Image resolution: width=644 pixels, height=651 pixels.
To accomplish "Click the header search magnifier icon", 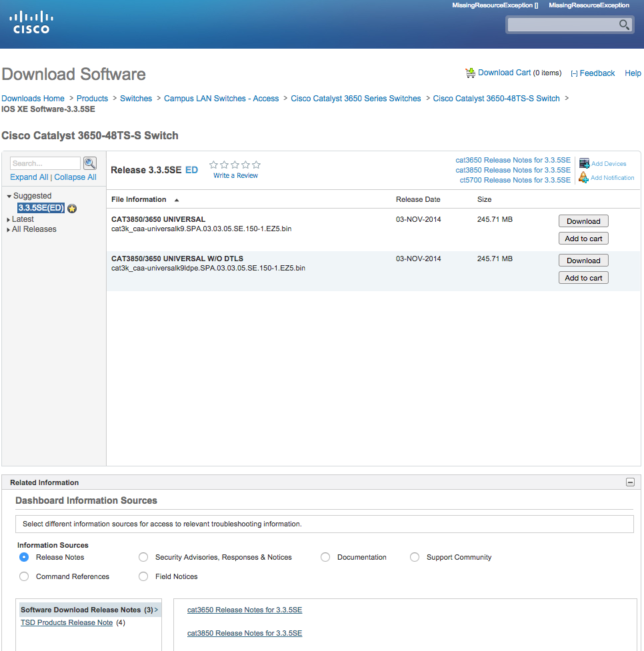I will click(623, 25).
